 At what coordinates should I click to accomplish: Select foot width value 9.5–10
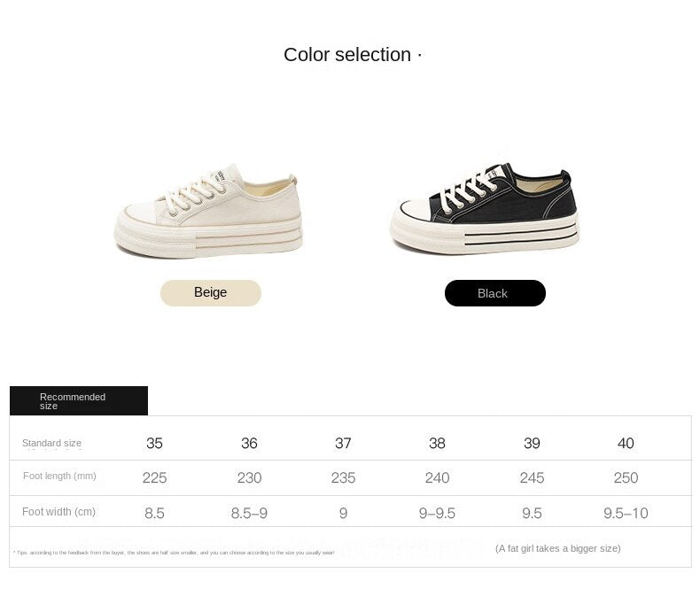pyautogui.click(x=626, y=513)
